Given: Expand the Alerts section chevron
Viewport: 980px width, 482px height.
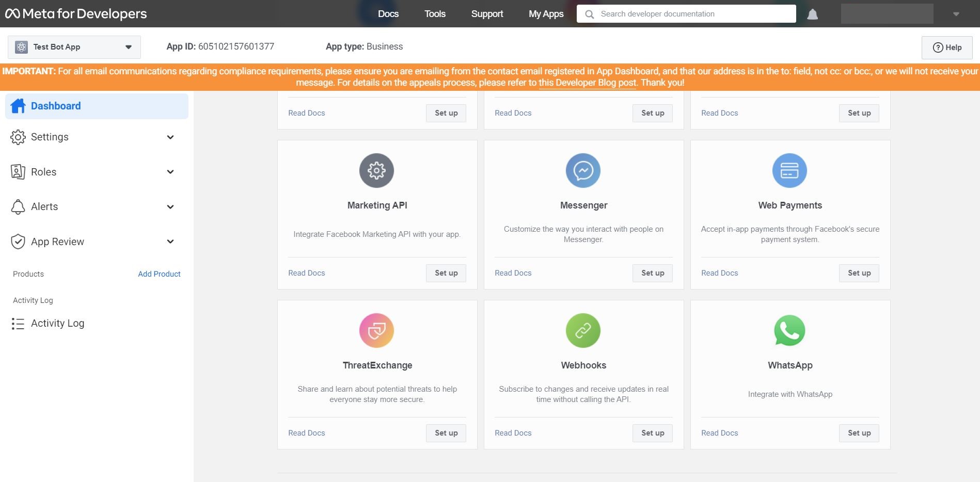Looking at the screenshot, I should (x=170, y=207).
